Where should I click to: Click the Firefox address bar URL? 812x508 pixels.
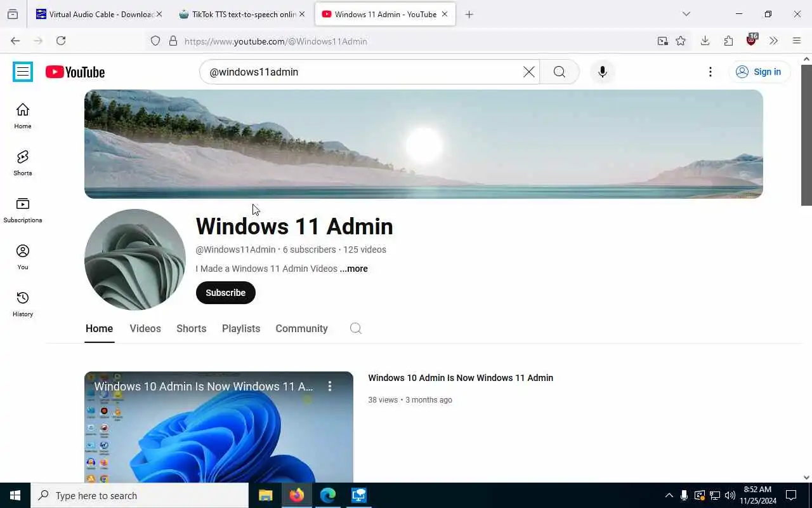point(276,41)
